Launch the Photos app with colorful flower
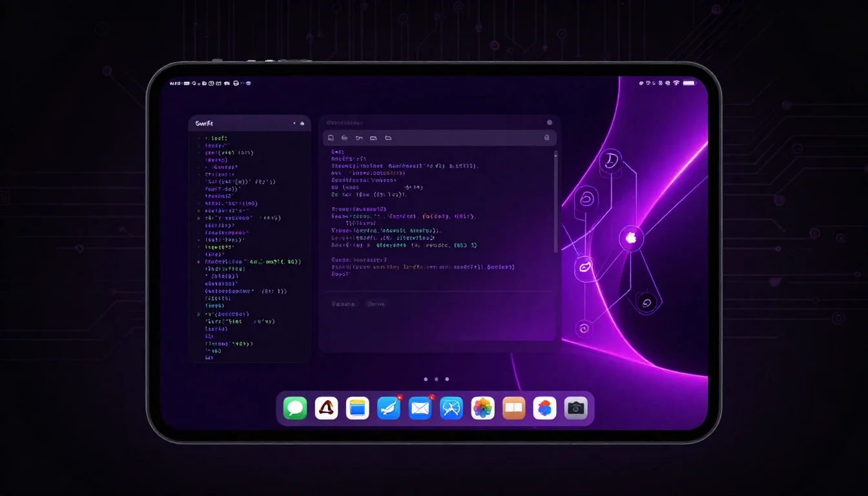Image resolution: width=868 pixels, height=496 pixels. point(482,408)
